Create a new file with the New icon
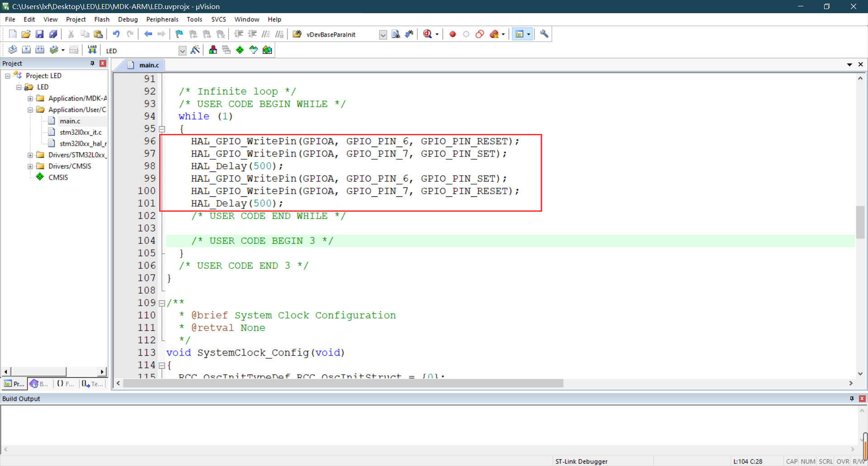Image resolution: width=868 pixels, height=466 pixels. [13, 34]
